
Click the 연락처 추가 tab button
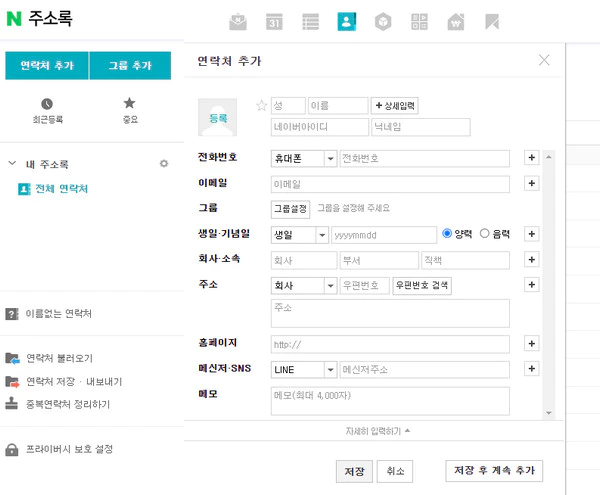[47, 66]
